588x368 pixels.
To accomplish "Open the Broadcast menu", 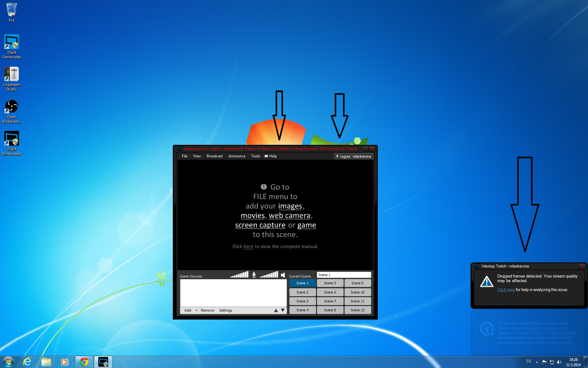I will tap(214, 156).
